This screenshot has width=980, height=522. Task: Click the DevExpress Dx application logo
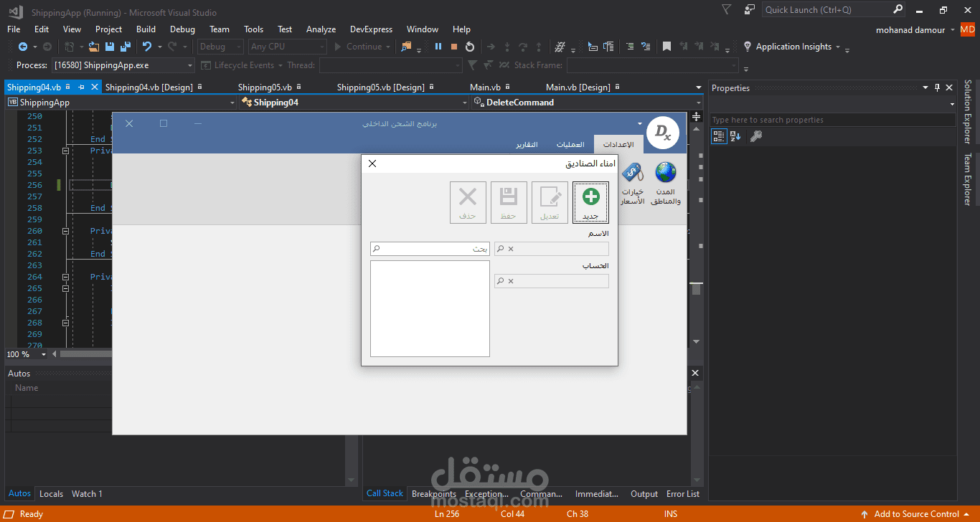pyautogui.click(x=664, y=133)
